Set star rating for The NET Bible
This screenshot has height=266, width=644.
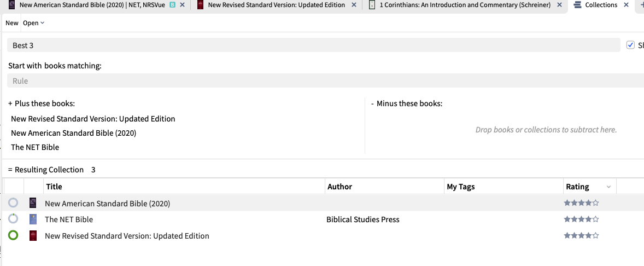click(582, 219)
